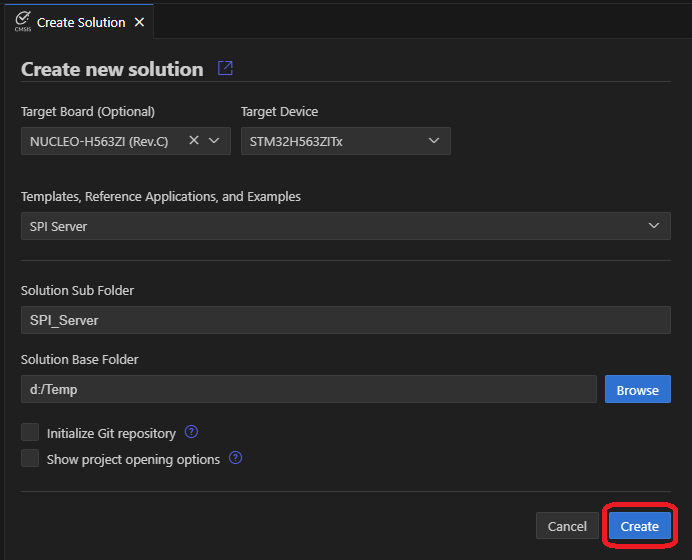Expand the Target Board dropdown chevron
The height and width of the screenshot is (560, 692).
[x=214, y=141]
